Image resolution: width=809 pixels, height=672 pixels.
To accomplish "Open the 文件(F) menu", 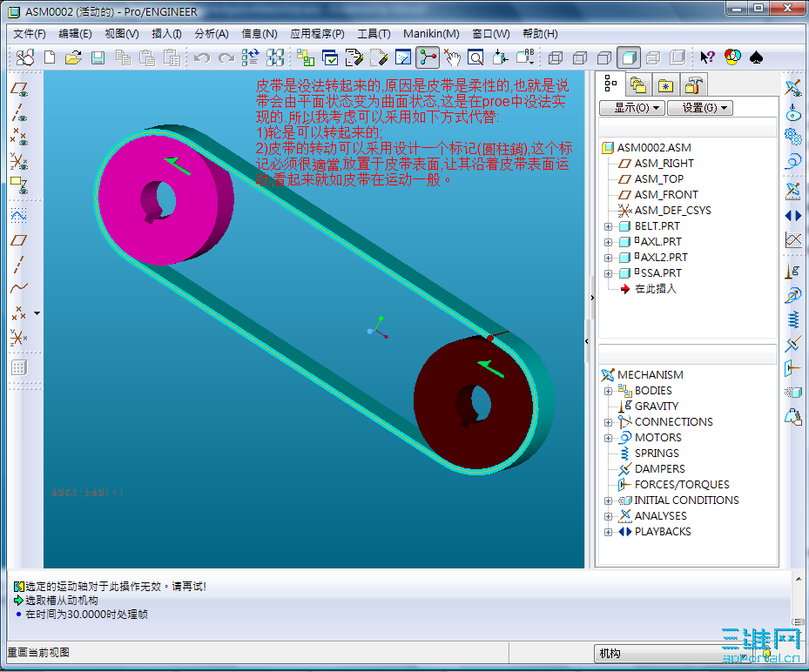I will 30,34.
